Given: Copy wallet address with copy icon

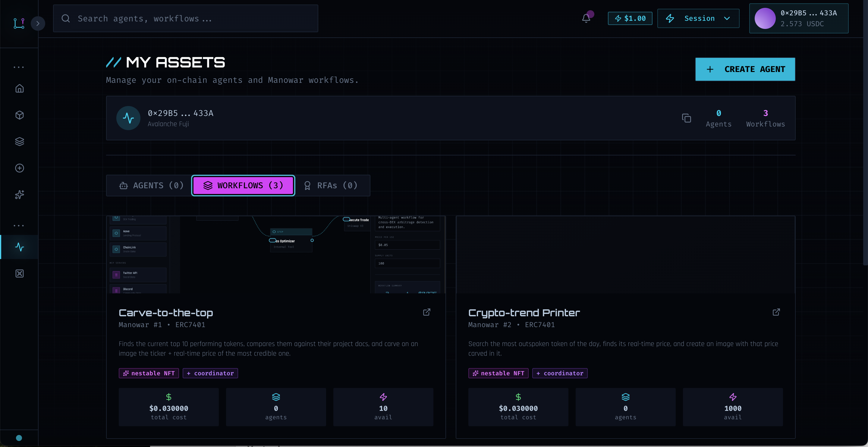Looking at the screenshot, I should [x=686, y=118].
